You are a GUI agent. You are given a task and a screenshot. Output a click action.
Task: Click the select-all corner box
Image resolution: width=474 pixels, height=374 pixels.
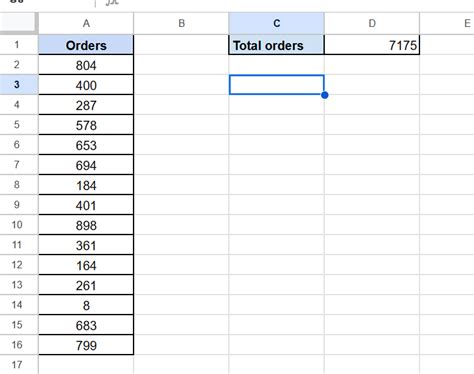[19, 23]
